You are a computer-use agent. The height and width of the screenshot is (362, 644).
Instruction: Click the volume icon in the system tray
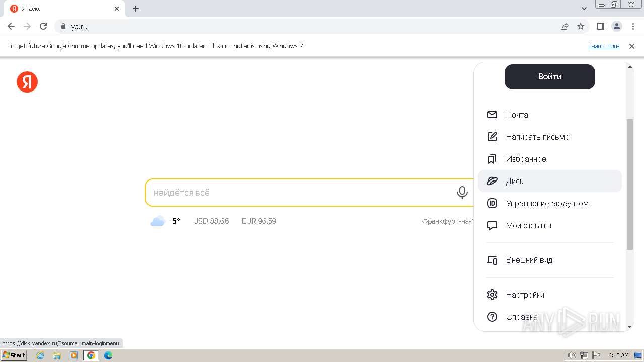click(572, 355)
